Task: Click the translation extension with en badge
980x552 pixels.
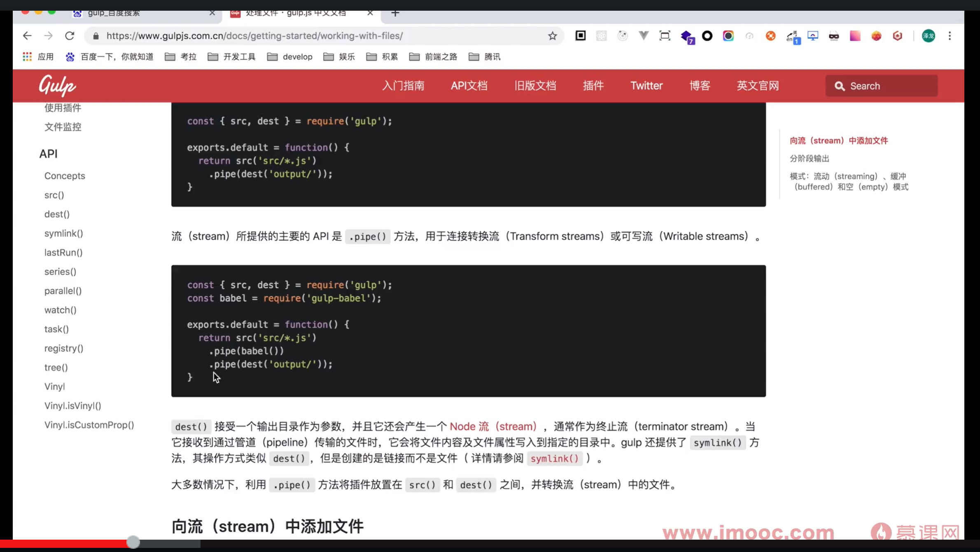Action: 793,36
